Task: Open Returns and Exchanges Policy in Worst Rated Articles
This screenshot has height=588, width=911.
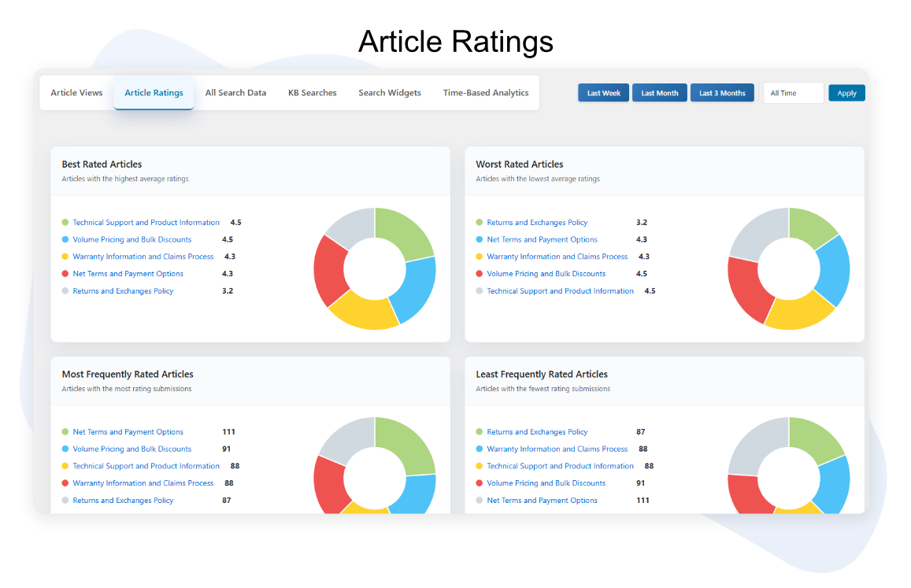Action: pos(537,223)
